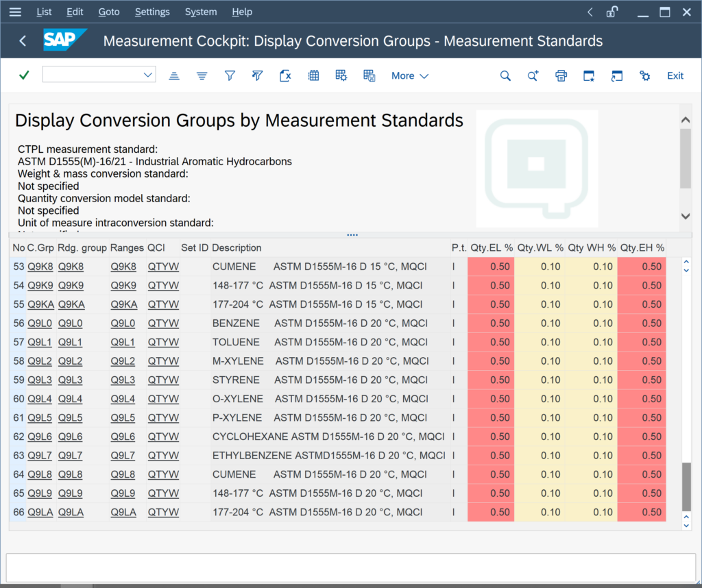Viewport: 702px width, 588px height.
Task: Click the Find magnifier icon
Action: (505, 76)
